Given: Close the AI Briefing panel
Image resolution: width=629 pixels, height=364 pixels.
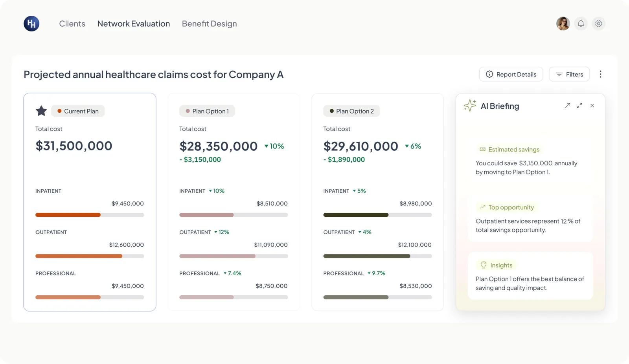Looking at the screenshot, I should (592, 105).
